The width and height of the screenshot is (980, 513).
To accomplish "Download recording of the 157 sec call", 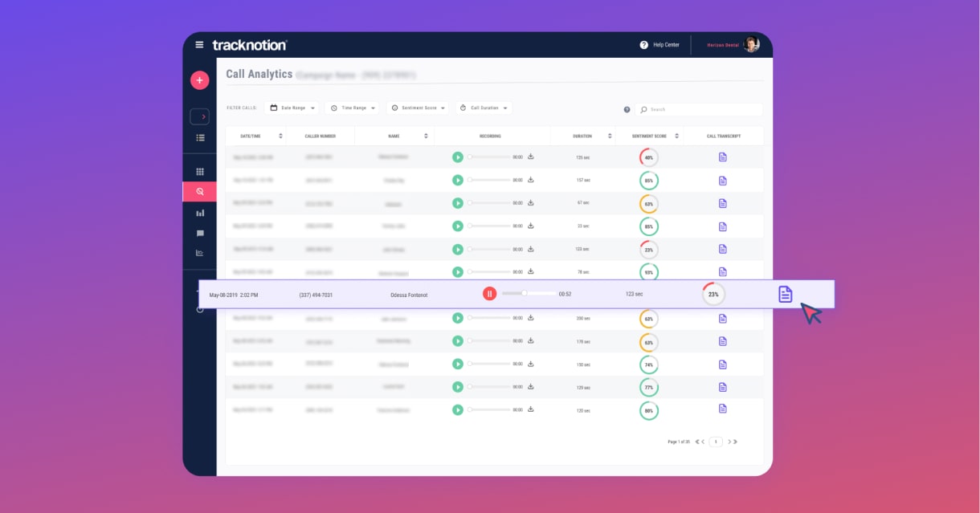I will click(531, 180).
